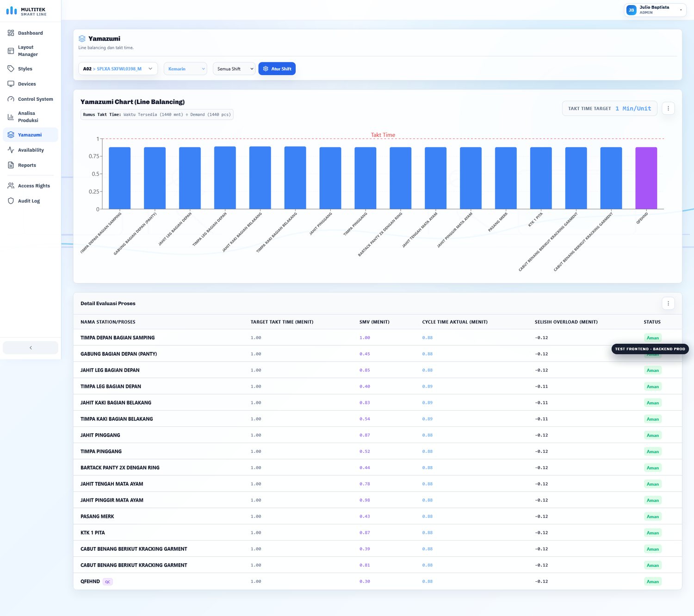The height and width of the screenshot is (616, 694).
Task: Expand Julio Baptista user menu
Action: point(655,10)
